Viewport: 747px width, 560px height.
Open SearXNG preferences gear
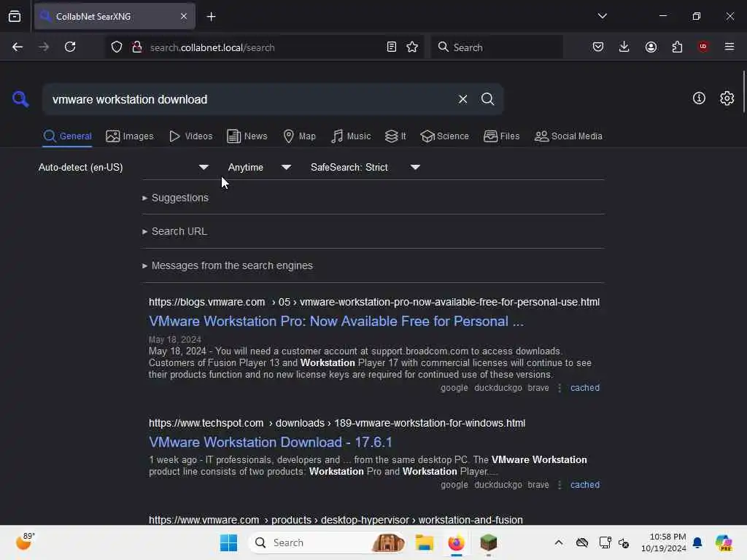click(x=727, y=98)
